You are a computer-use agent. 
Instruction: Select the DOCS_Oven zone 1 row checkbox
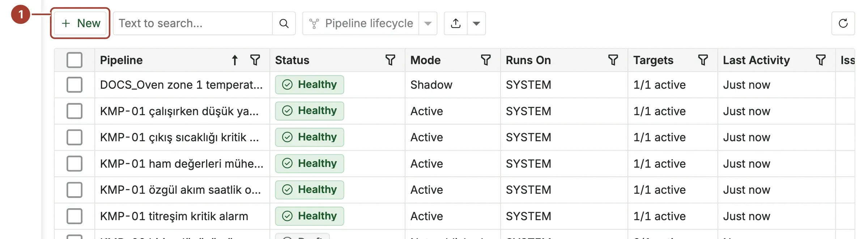(x=75, y=85)
